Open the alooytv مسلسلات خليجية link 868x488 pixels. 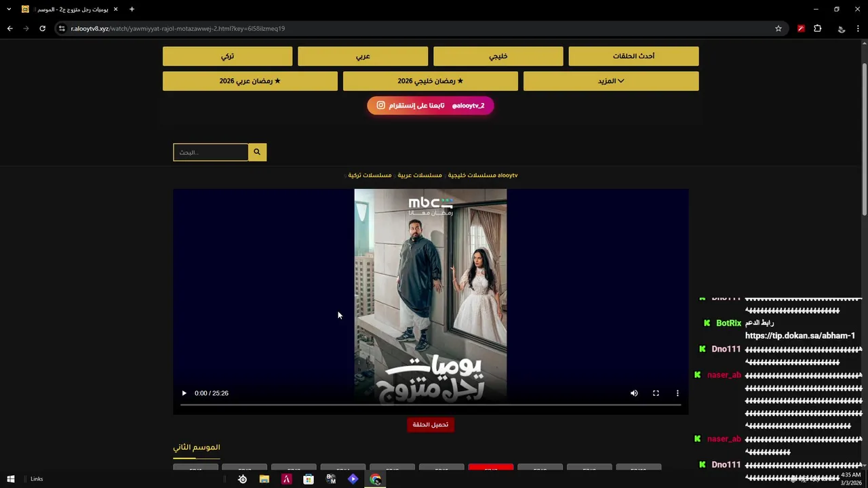tap(483, 175)
